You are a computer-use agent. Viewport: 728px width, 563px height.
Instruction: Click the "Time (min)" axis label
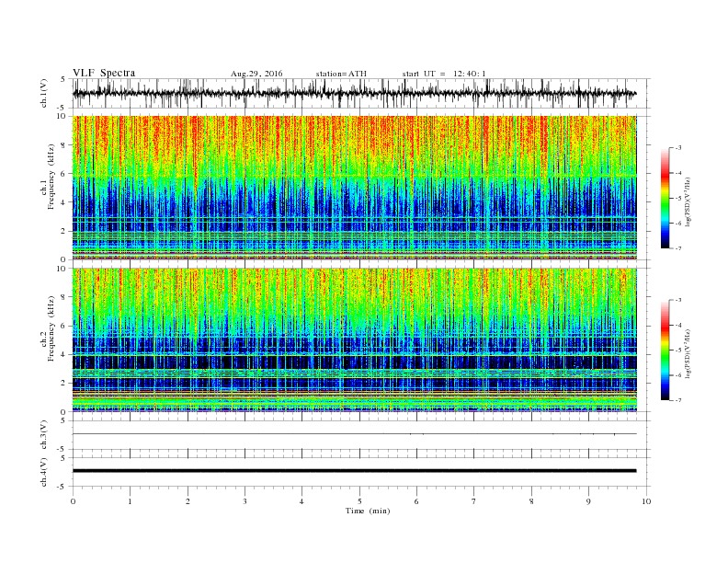368,511
